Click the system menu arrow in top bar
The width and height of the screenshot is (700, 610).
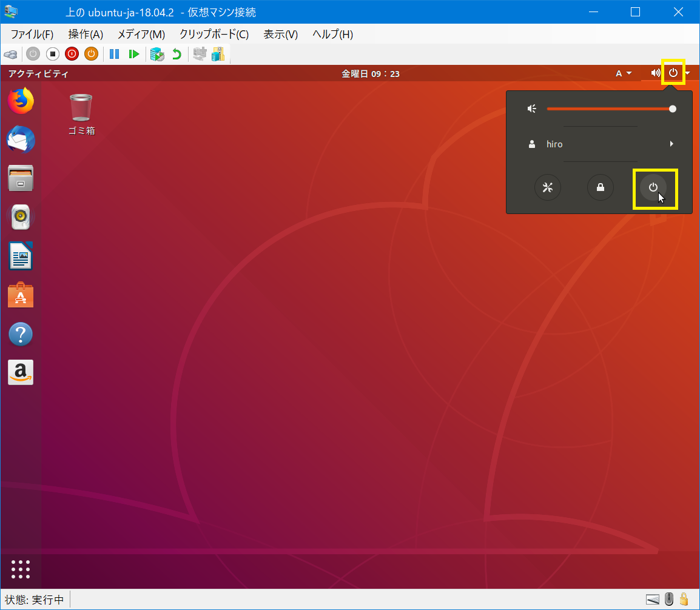687,73
